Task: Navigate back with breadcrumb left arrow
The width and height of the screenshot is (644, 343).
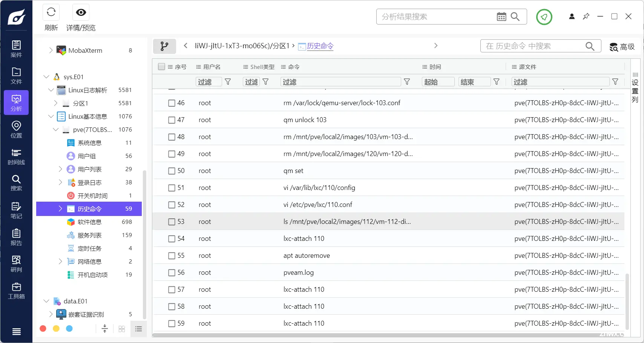Action: tap(186, 46)
